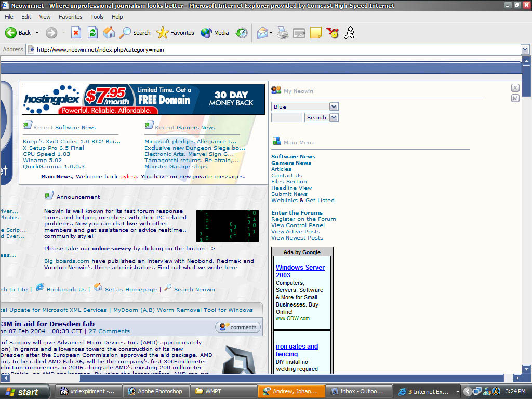The width and height of the screenshot is (532, 399).
Task: Click the Recent Software News icon
Action: (x=28, y=125)
